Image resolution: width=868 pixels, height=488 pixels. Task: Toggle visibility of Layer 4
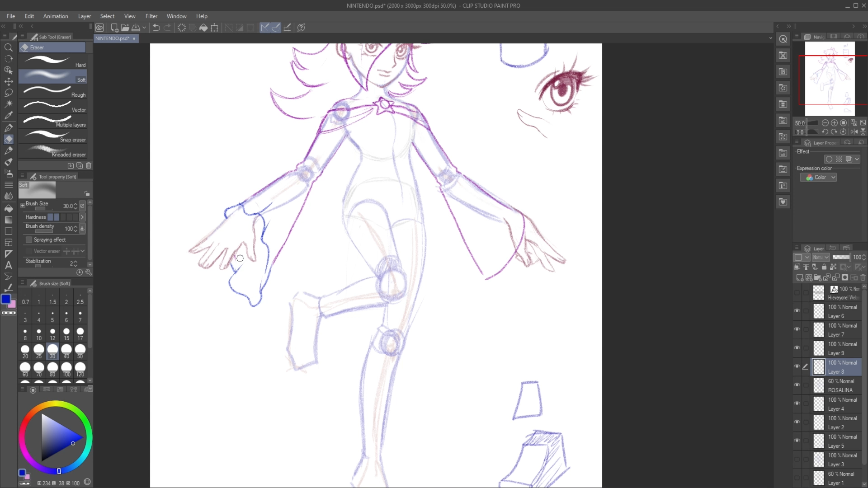tap(797, 404)
